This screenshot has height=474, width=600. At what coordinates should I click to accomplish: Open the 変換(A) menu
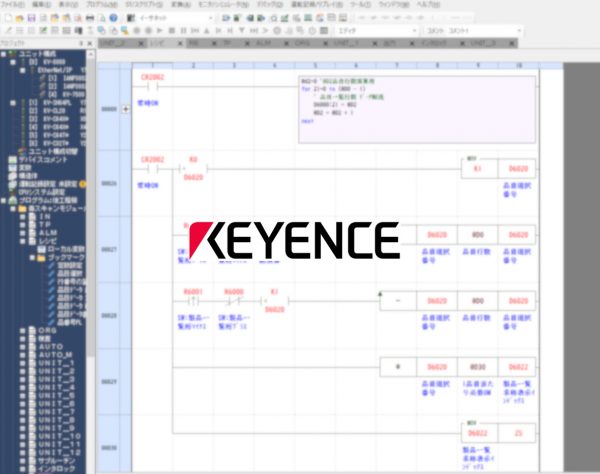coord(181,5)
